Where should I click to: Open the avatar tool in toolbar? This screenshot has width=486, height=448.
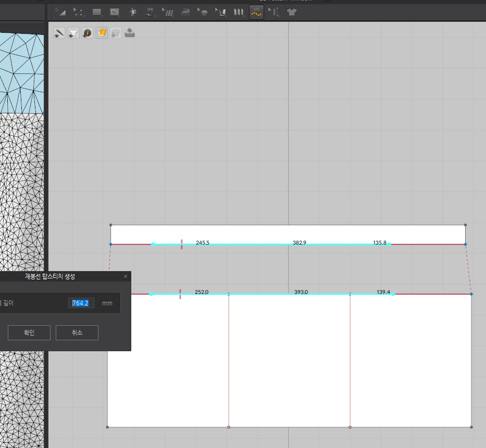pyautogui.click(x=133, y=12)
